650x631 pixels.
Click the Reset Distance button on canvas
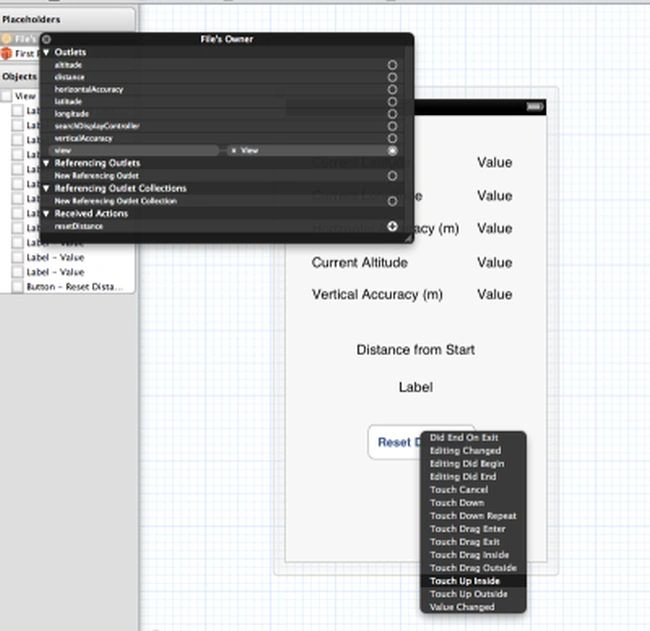(x=394, y=442)
